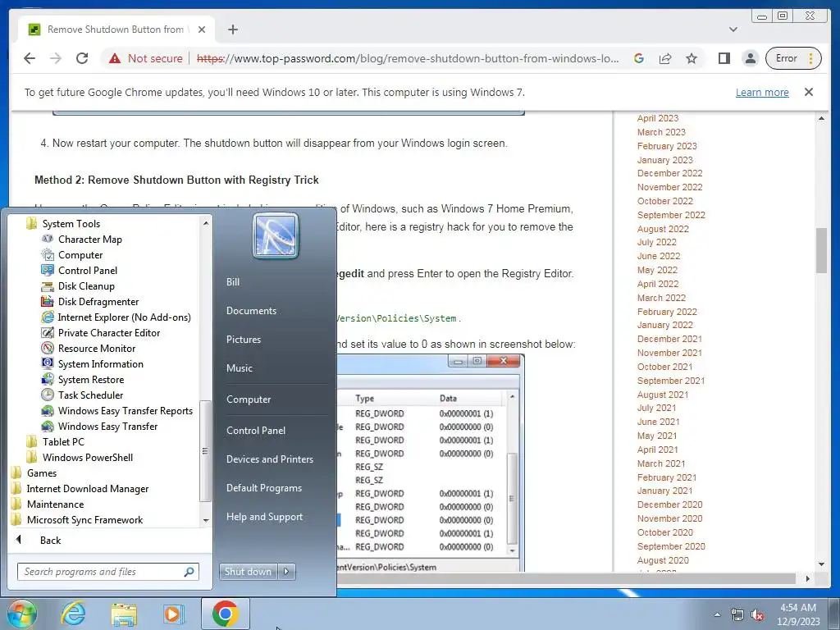Click the Chrome taskbar icon

coord(225,614)
